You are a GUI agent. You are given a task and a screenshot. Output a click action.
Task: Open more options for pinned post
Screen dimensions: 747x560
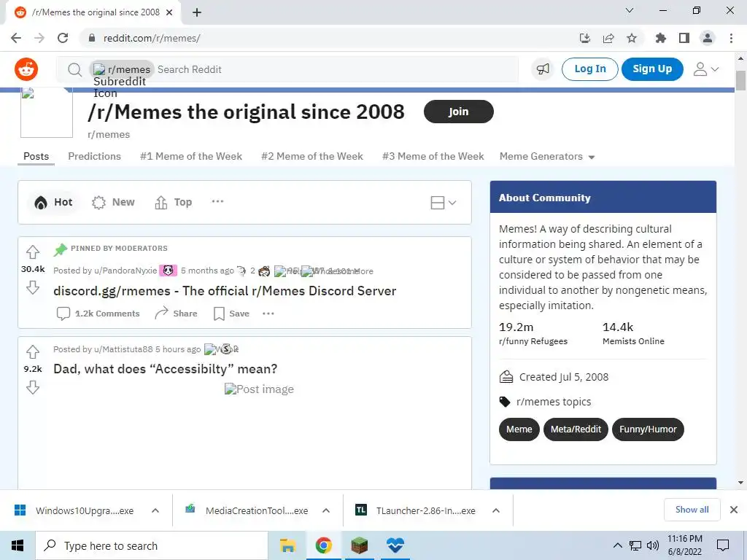(268, 314)
